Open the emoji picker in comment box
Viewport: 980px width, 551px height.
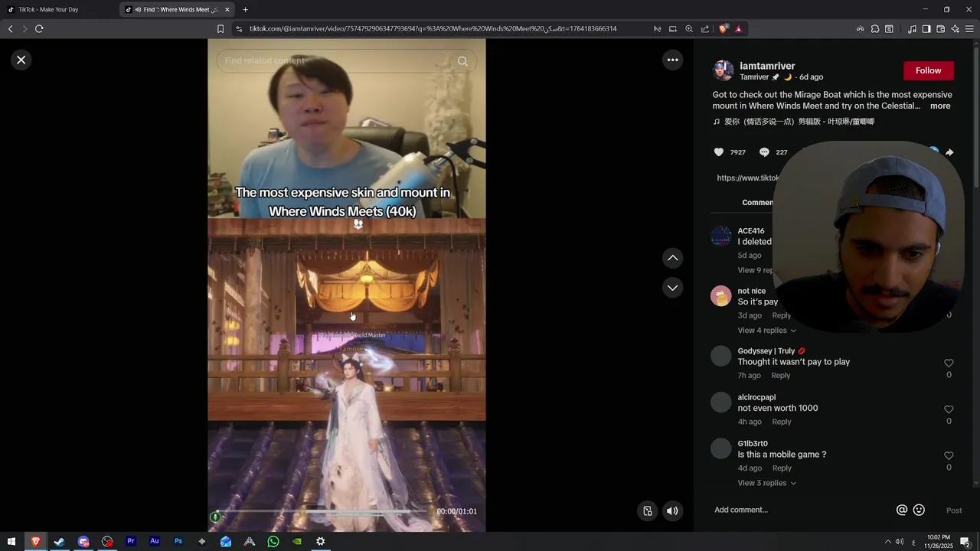click(919, 510)
